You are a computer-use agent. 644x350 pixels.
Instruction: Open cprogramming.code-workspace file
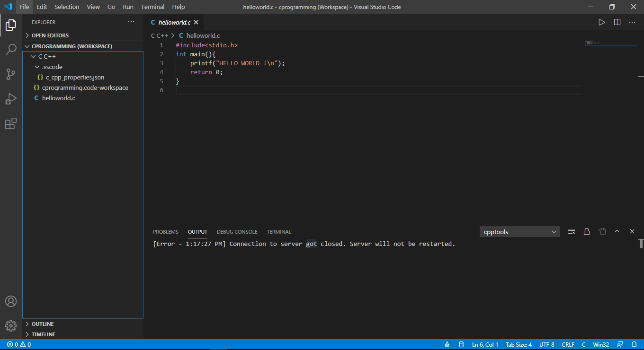(83, 87)
